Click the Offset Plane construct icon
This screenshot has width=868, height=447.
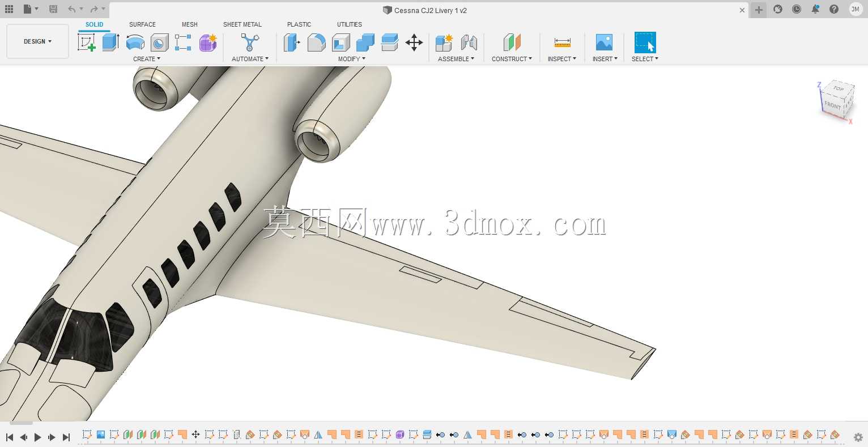click(512, 42)
